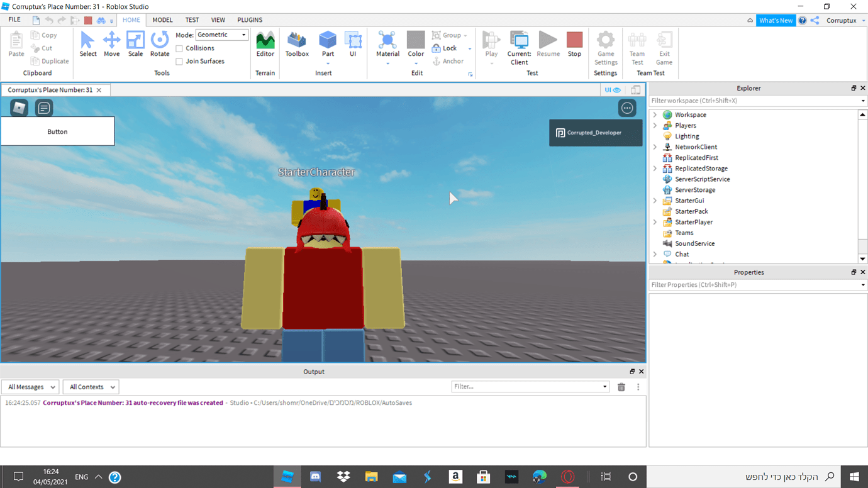Viewport: 868px width, 488px height.
Task: Expand Workspace in the Explorer
Action: [x=655, y=114]
